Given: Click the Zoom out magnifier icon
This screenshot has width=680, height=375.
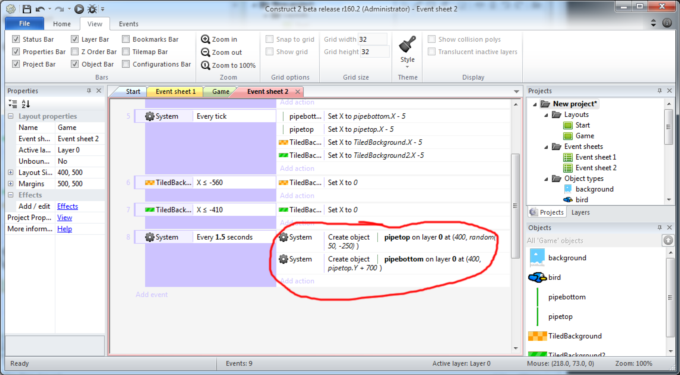Looking at the screenshot, I should pos(205,52).
